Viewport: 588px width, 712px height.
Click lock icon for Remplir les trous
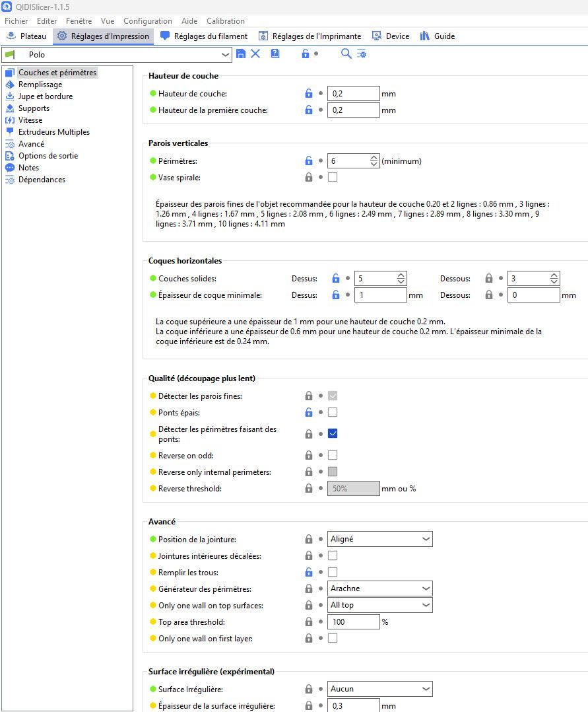(309, 572)
